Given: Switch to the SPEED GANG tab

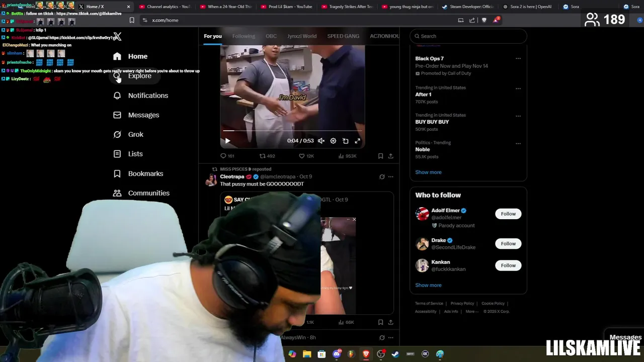Looking at the screenshot, I should coord(343,36).
